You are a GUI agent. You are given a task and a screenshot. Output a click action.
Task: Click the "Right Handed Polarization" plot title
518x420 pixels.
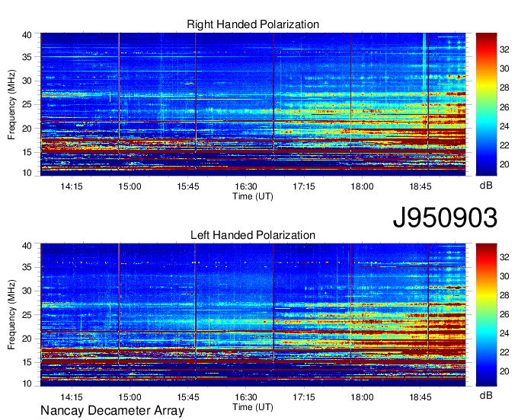tap(253, 24)
